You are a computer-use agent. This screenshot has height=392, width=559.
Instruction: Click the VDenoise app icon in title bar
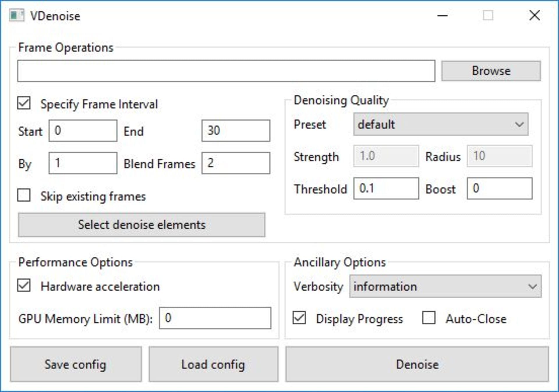pos(17,15)
